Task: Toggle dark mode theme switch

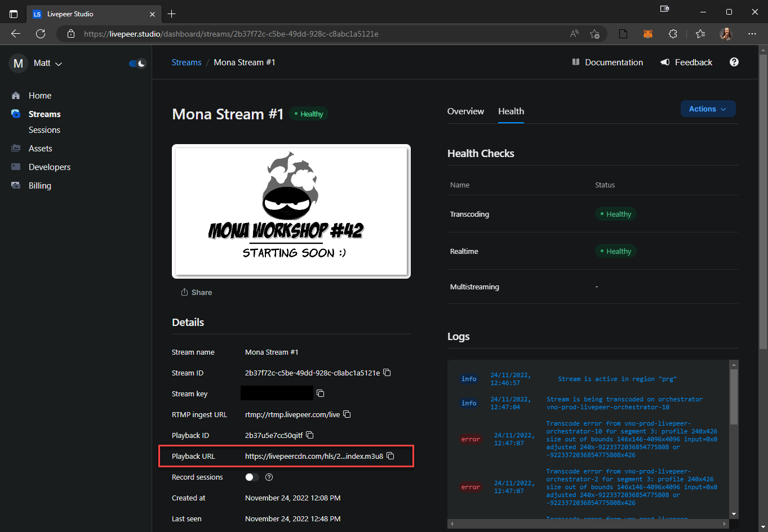Action: coord(137,64)
